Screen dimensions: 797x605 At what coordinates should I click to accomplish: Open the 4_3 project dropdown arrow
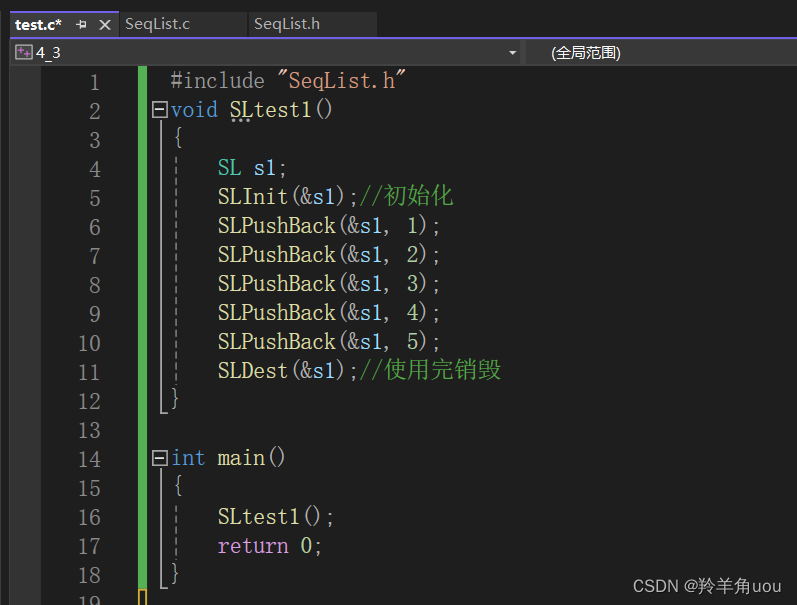click(512, 53)
